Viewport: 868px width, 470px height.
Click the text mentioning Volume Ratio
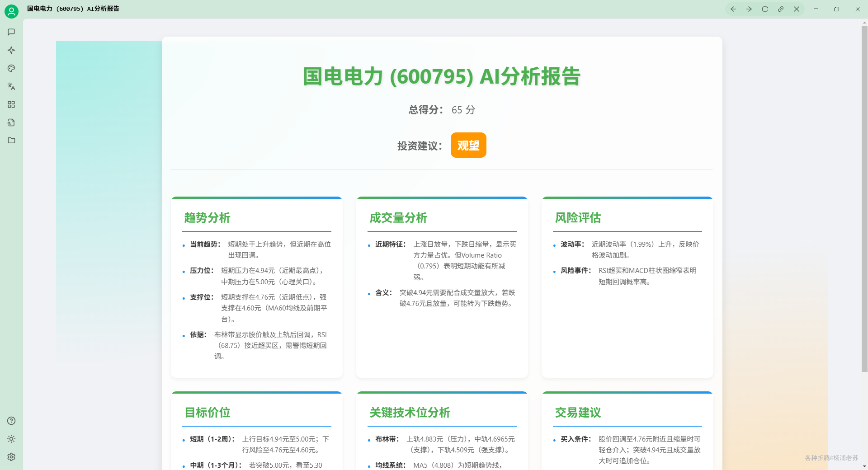[x=465, y=260]
